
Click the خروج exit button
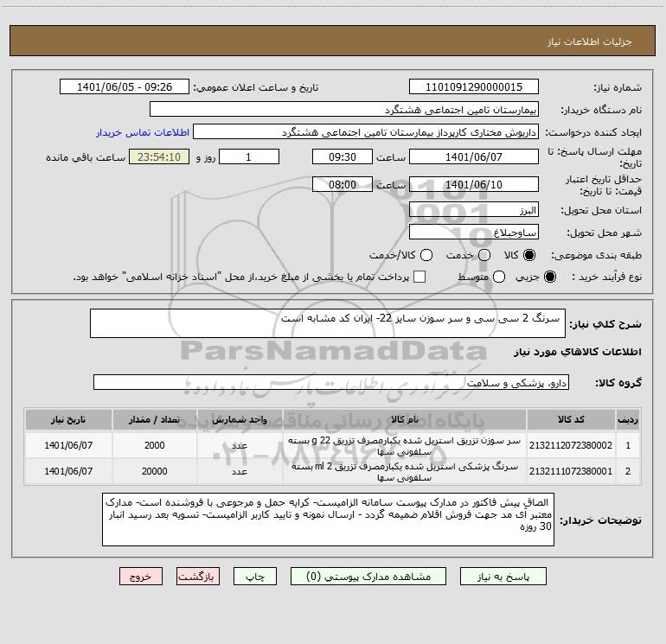(x=141, y=577)
